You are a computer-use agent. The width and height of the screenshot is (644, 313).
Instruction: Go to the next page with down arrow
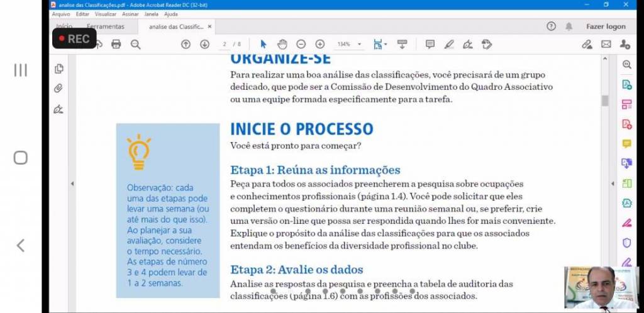point(204,44)
